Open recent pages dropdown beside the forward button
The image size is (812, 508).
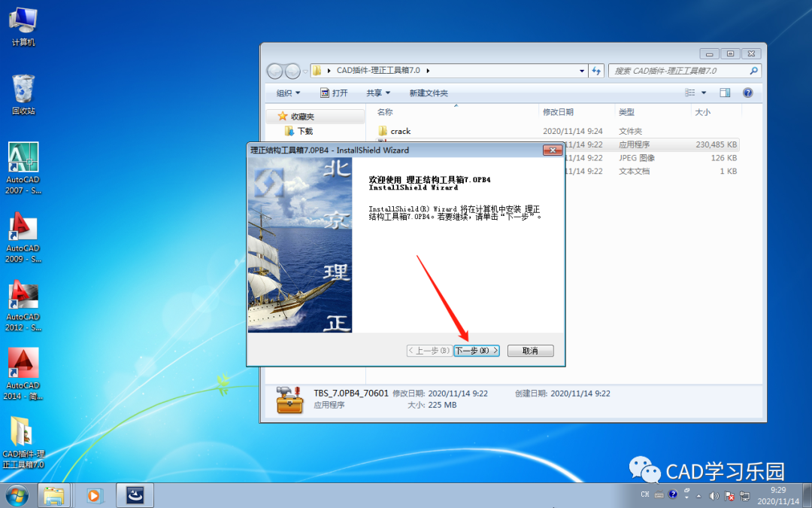click(305, 71)
